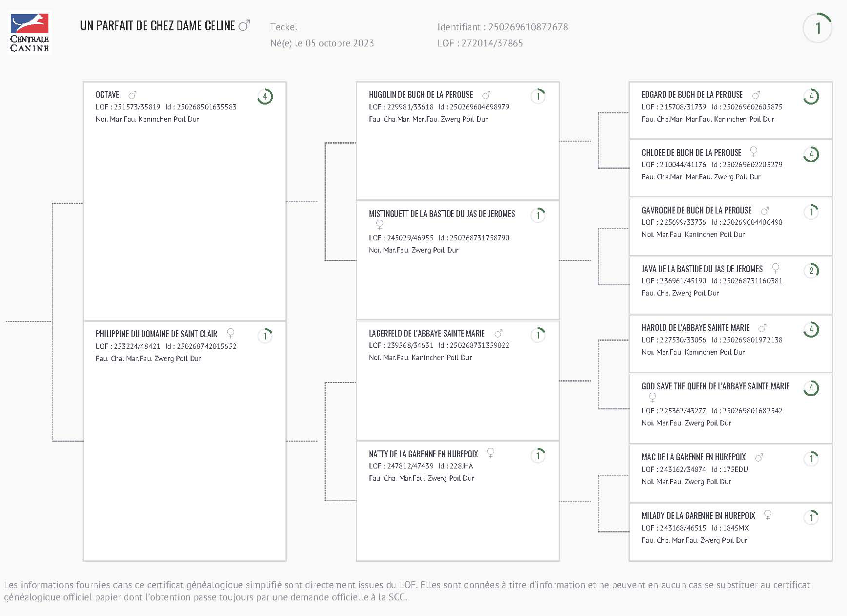This screenshot has height=616, width=847.
Task: Click the rating badge on OCTAVE card
Action: pyautogui.click(x=265, y=96)
